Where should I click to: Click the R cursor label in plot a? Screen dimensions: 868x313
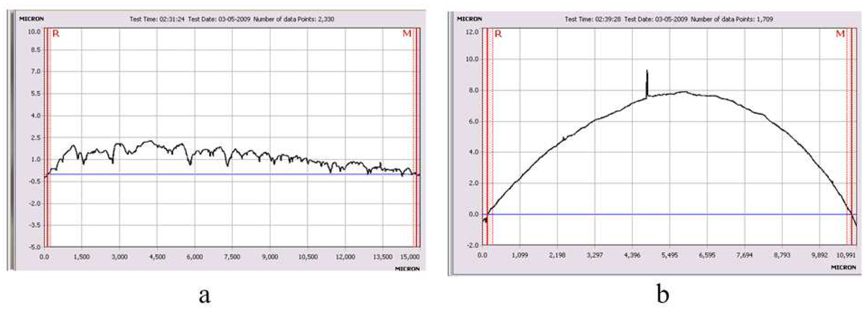[x=56, y=34]
